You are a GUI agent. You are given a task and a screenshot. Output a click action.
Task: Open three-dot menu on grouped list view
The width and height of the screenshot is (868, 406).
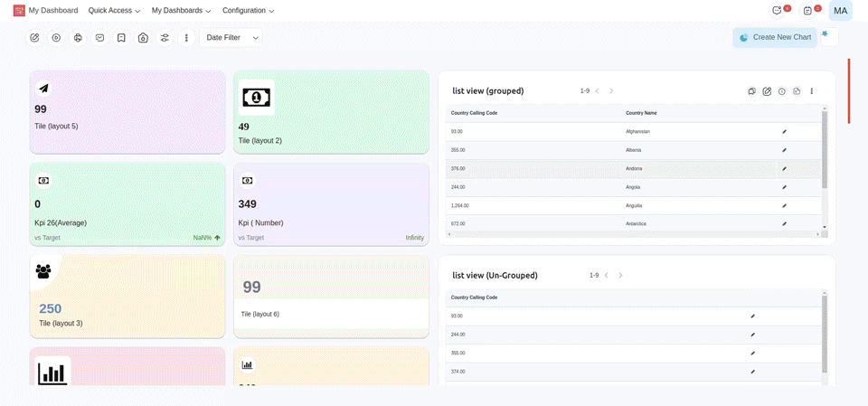[x=811, y=91]
